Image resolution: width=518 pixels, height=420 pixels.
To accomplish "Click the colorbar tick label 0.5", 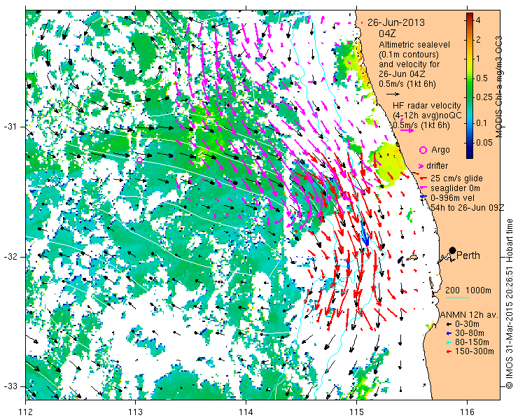I will click(x=482, y=78).
